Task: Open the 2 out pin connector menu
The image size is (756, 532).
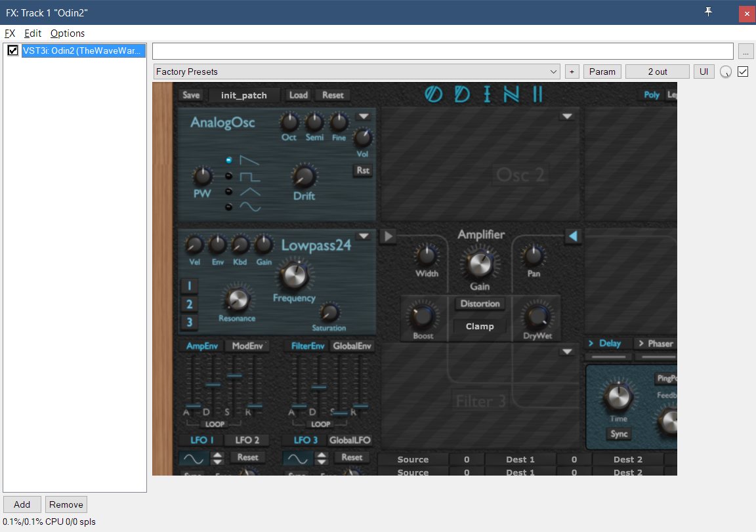Action: click(x=657, y=72)
